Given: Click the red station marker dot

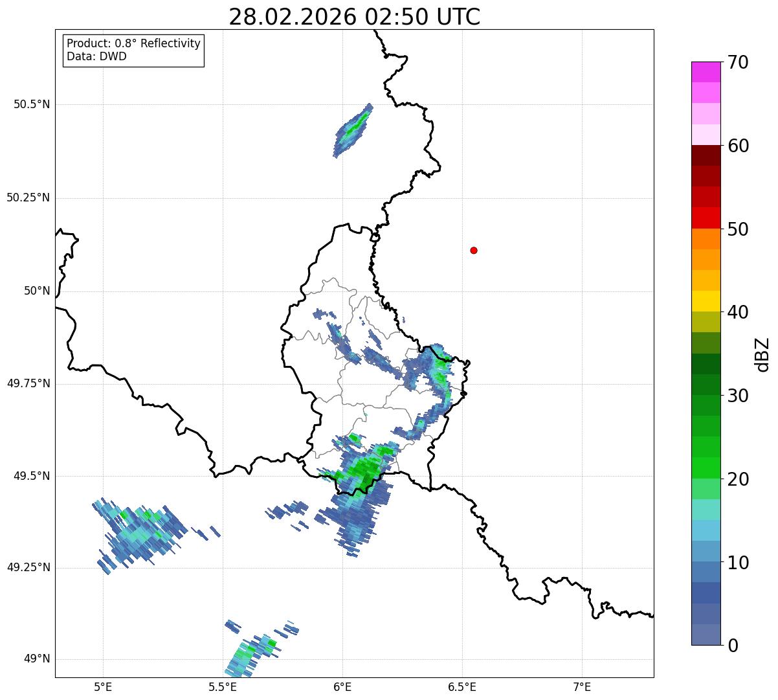Looking at the screenshot, I should [x=474, y=251].
